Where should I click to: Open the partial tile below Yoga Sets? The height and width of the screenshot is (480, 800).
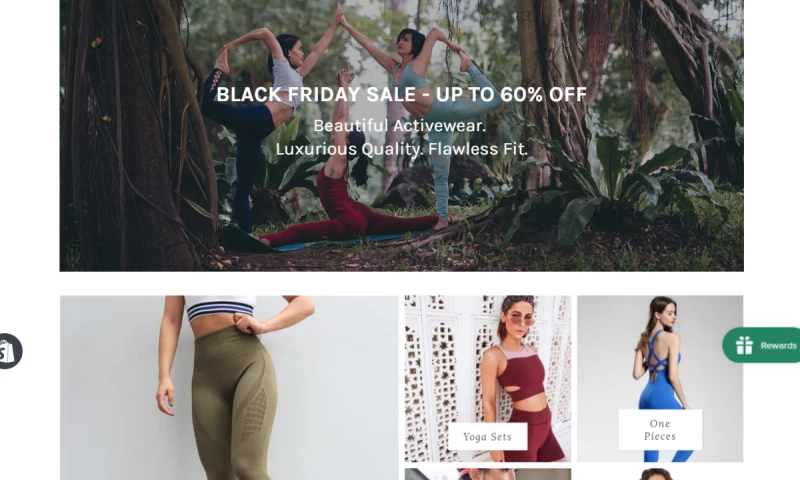click(x=488, y=474)
